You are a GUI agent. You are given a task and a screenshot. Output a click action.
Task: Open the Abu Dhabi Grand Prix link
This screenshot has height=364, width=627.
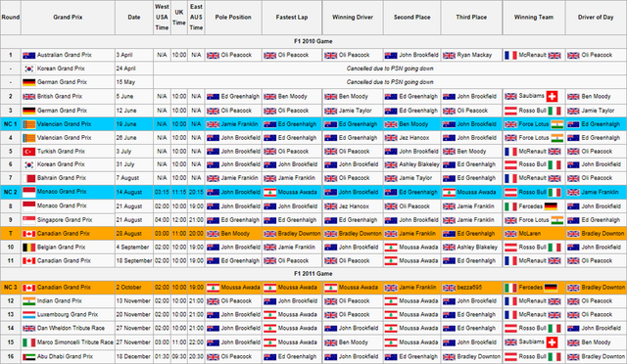coord(65,356)
